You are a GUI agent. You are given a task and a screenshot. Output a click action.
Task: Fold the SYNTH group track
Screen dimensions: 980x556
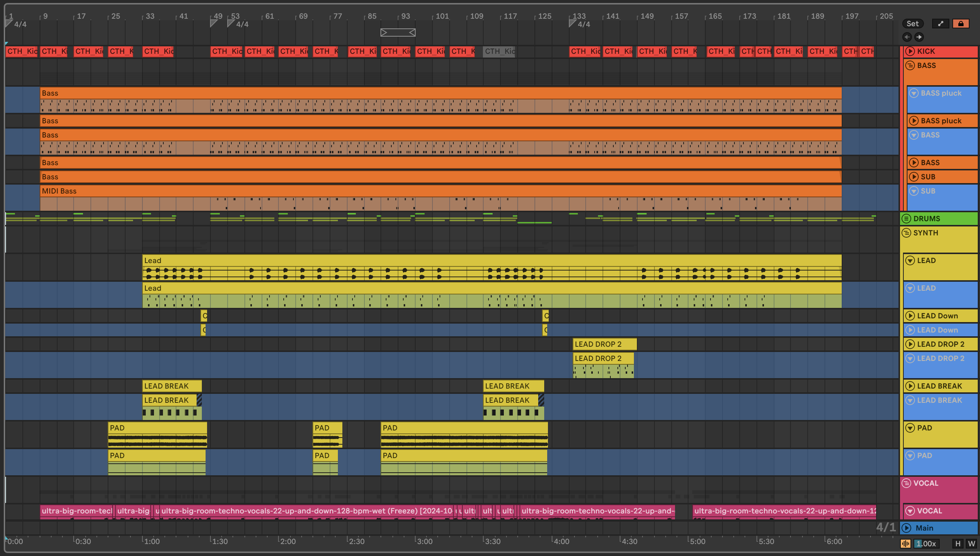(906, 232)
